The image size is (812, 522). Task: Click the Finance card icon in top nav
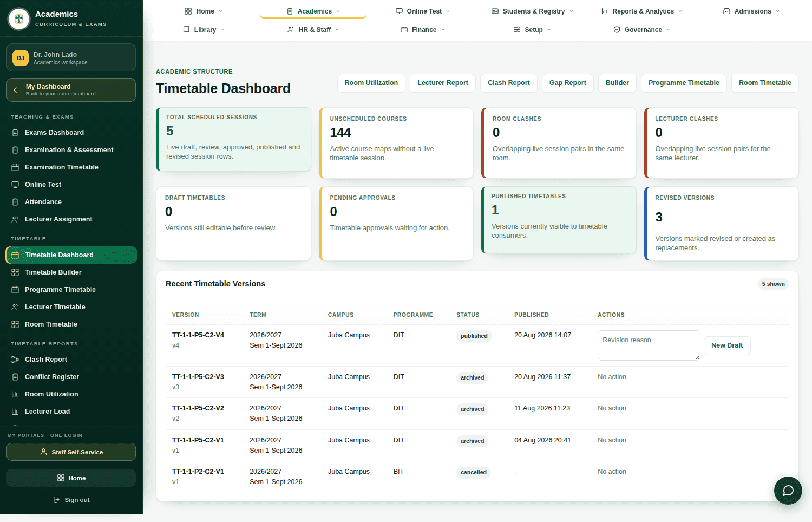404,30
